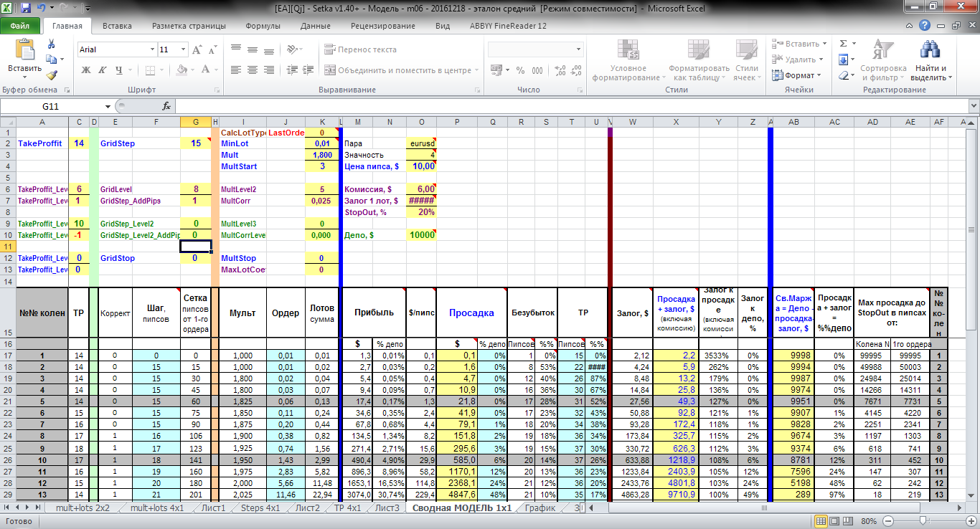Click the Стили ячеек button
The height and width of the screenshot is (529, 980).
(746, 60)
